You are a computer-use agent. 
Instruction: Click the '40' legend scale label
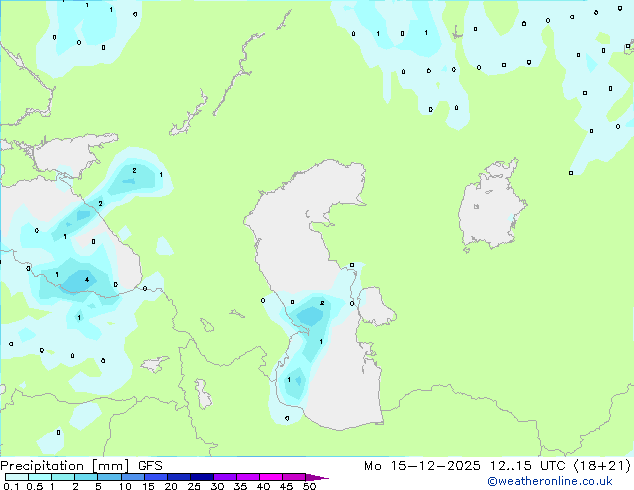[x=263, y=486]
